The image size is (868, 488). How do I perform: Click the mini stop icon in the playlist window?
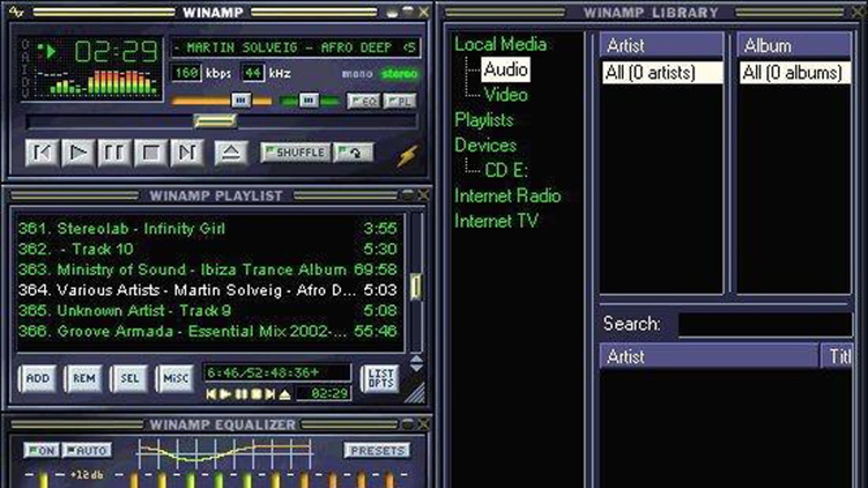256,394
